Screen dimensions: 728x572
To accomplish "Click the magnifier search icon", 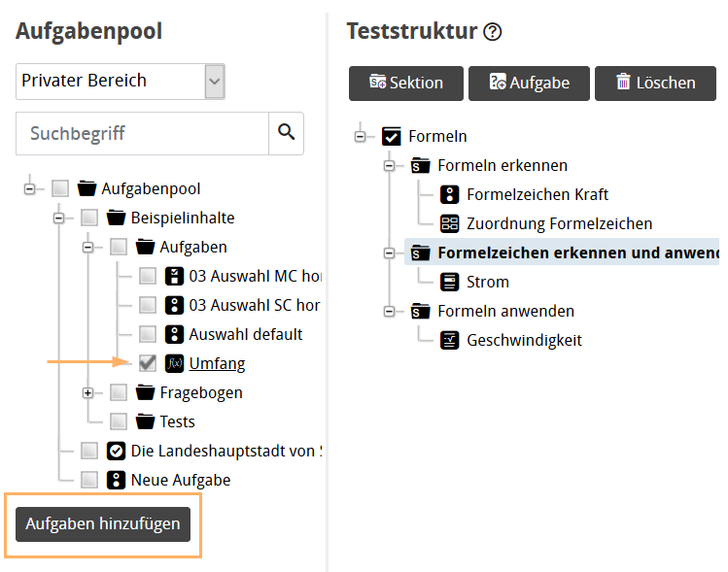I will [x=286, y=133].
